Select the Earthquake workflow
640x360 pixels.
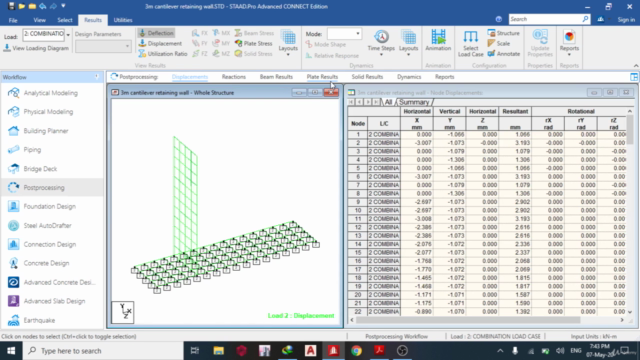tap(39, 320)
